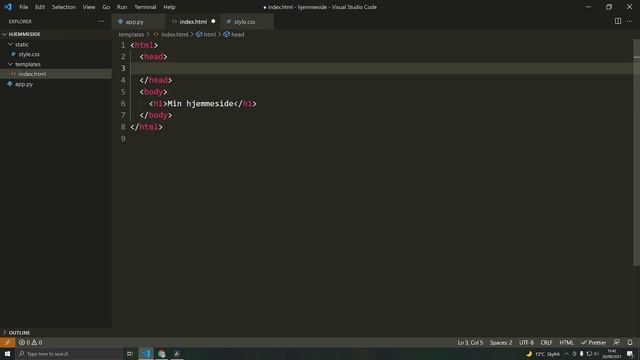This screenshot has height=360, width=640.
Task: Click the split editor right icon
Action: pyautogui.click(x=618, y=21)
